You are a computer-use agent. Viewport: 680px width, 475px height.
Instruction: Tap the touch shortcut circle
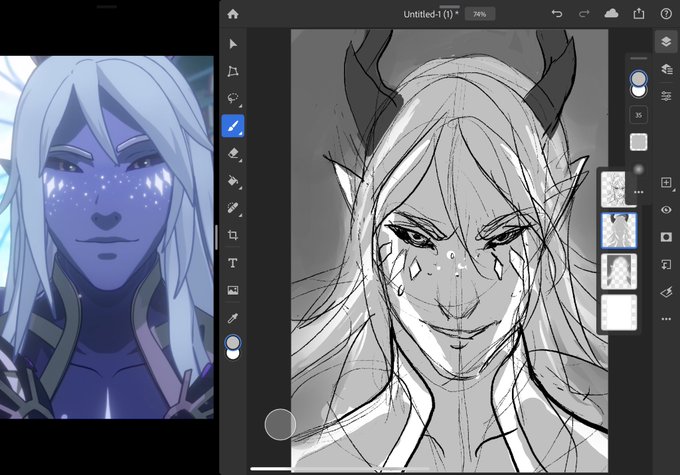click(x=280, y=424)
